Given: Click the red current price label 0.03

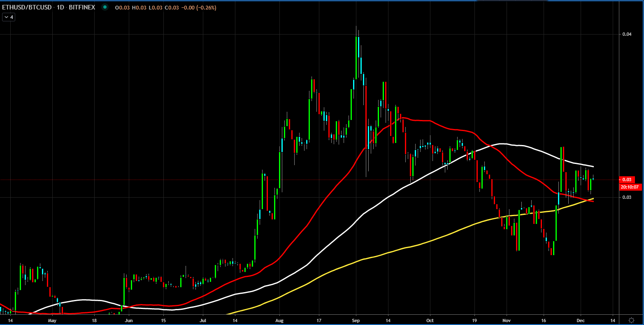Looking at the screenshot, I should 627,180.
